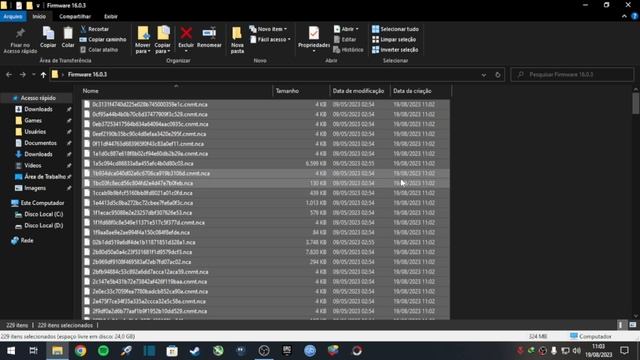Switch to the large icons view in status bar
The image size is (640, 360).
pyautogui.click(x=633, y=325)
